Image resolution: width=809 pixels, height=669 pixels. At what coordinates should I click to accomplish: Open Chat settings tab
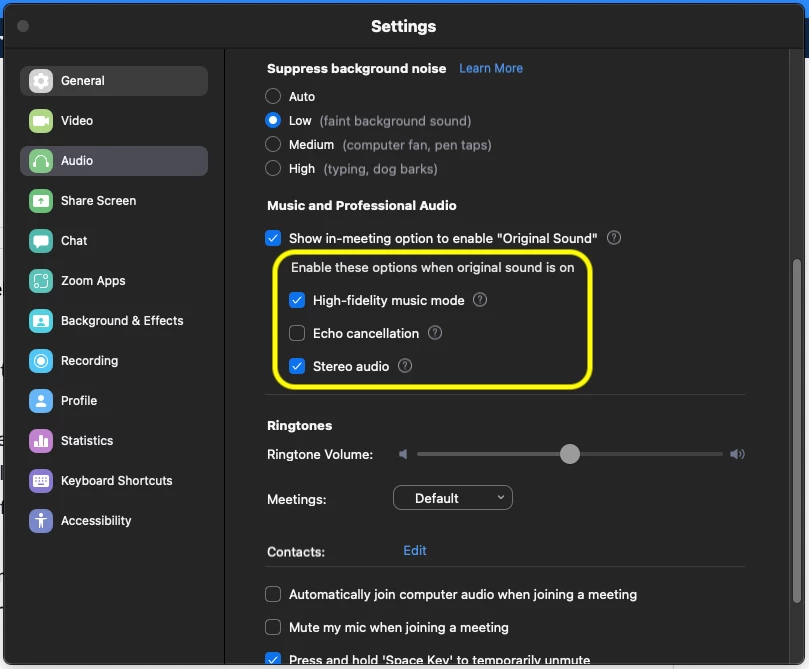[x=114, y=241]
